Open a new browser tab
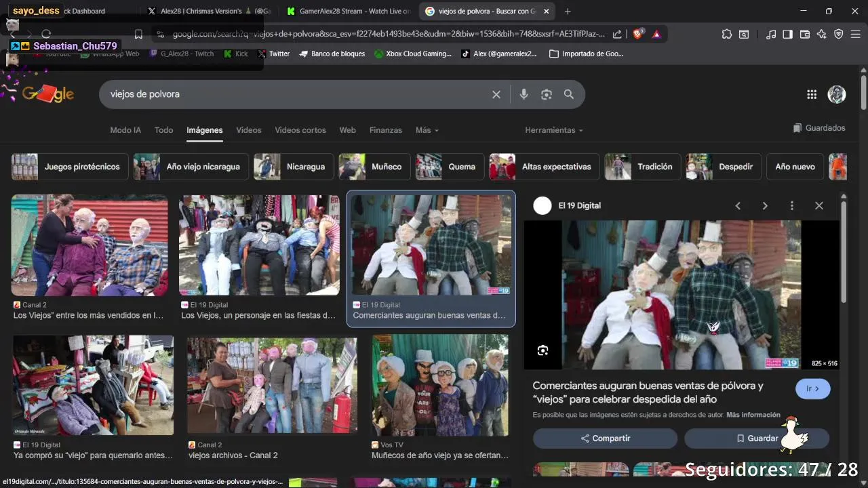 pos(568,11)
